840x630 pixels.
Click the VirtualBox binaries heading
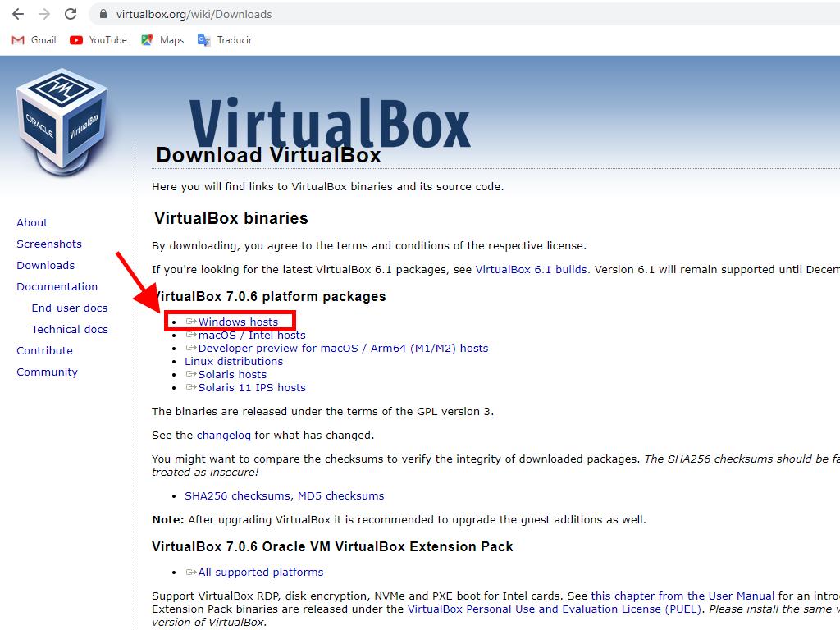coord(231,218)
